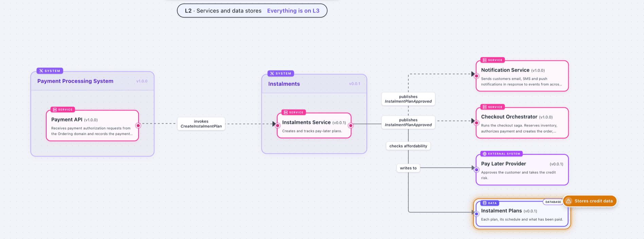Click the warning triangle in Stores credit data
The height and width of the screenshot is (239, 644).
(569, 201)
